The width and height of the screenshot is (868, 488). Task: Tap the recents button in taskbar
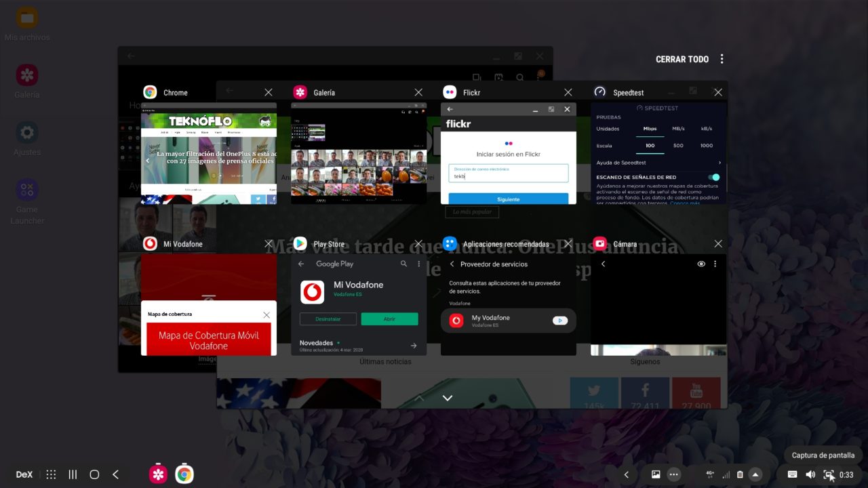coord(73,474)
